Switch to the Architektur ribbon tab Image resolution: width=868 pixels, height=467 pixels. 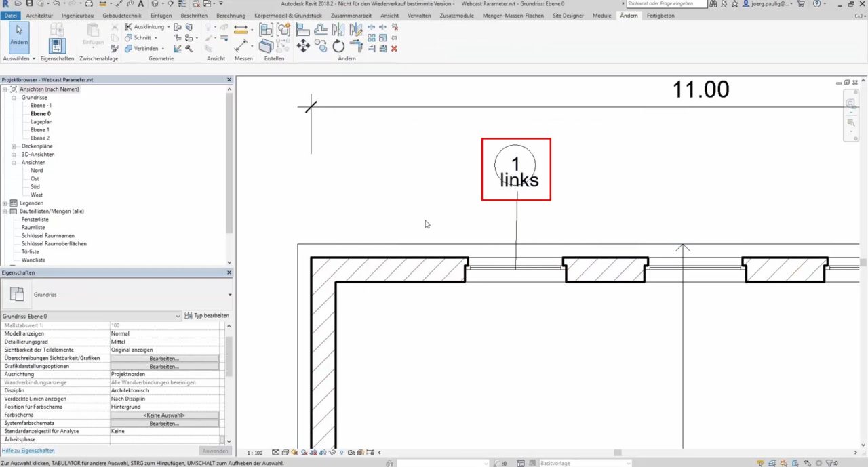pyautogui.click(x=39, y=15)
